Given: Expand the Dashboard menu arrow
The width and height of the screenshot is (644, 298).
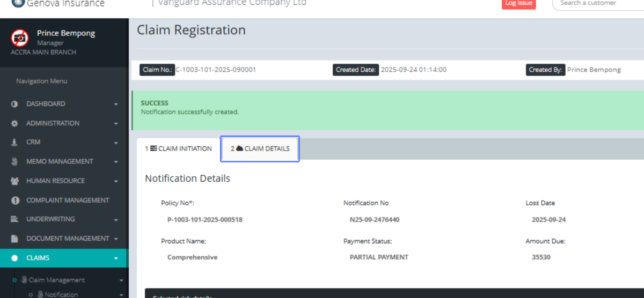Looking at the screenshot, I should tap(116, 105).
